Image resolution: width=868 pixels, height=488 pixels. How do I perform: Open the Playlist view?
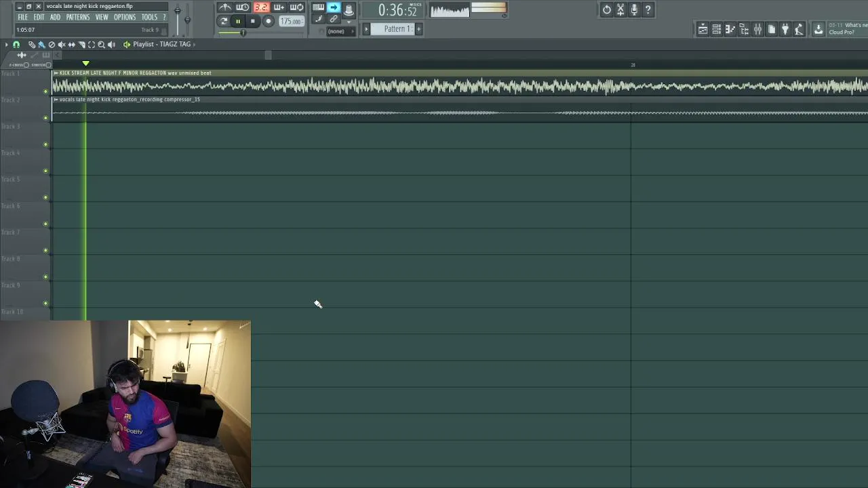[x=703, y=29]
